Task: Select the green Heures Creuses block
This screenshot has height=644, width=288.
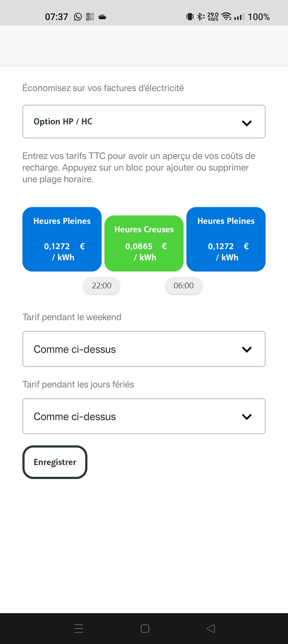Action: (144, 244)
